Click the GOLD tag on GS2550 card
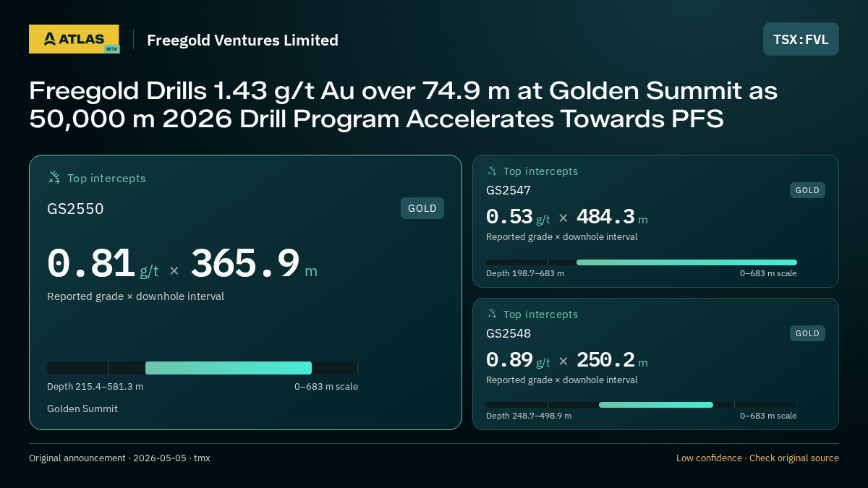 422,208
